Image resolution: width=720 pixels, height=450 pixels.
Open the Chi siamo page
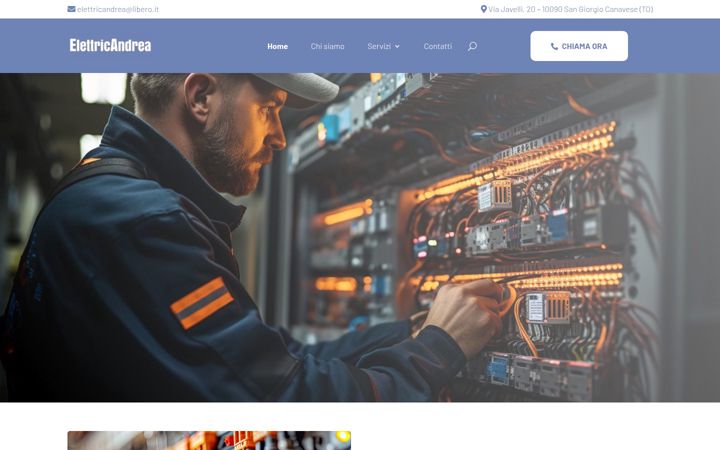pos(327,46)
